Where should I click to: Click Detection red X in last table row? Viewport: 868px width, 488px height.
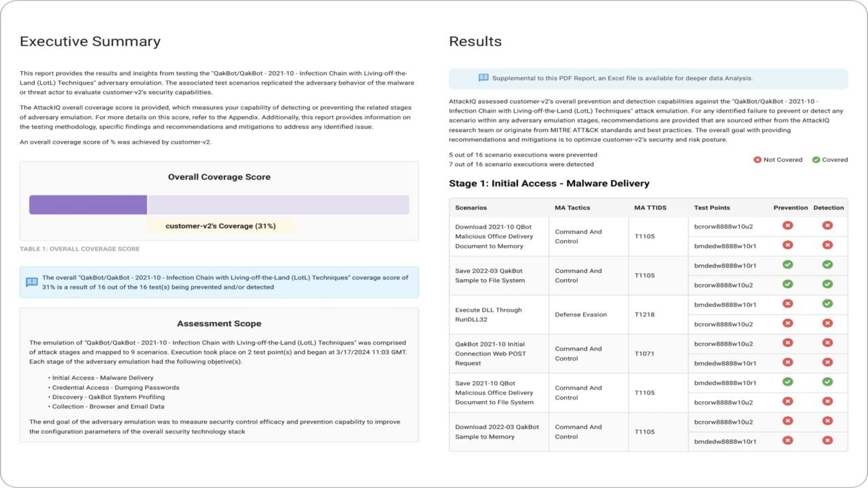[827, 441]
